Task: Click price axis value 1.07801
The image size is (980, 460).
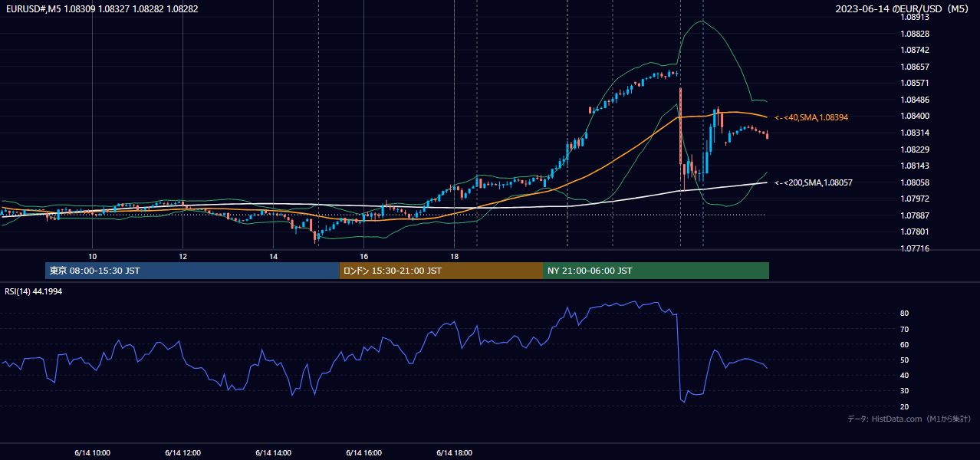Action: pyautogui.click(x=916, y=232)
